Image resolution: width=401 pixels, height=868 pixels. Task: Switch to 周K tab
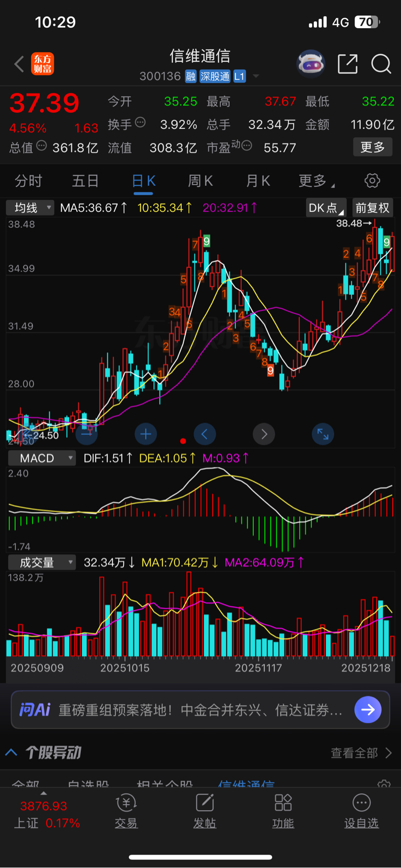(200, 181)
